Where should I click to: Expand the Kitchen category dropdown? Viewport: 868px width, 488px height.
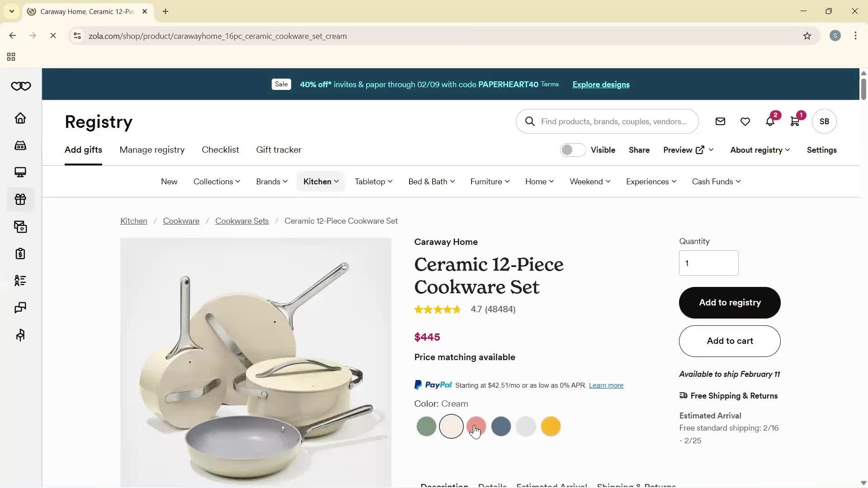pos(321,182)
